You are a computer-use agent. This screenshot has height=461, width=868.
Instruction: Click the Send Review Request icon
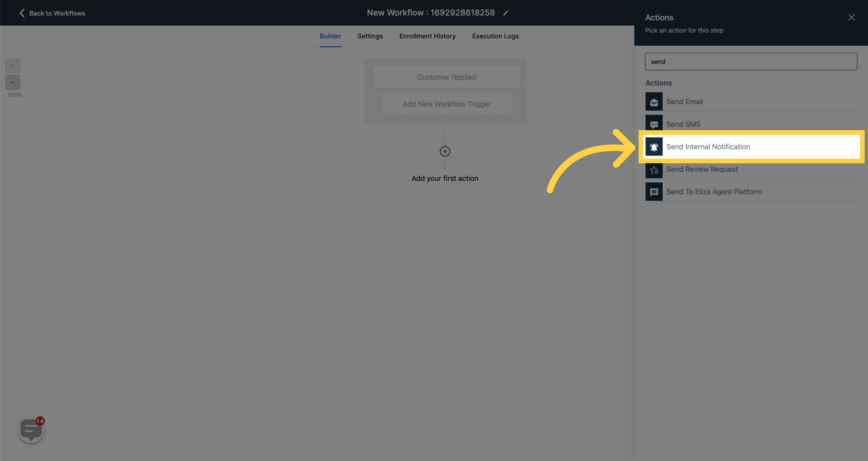(x=654, y=169)
